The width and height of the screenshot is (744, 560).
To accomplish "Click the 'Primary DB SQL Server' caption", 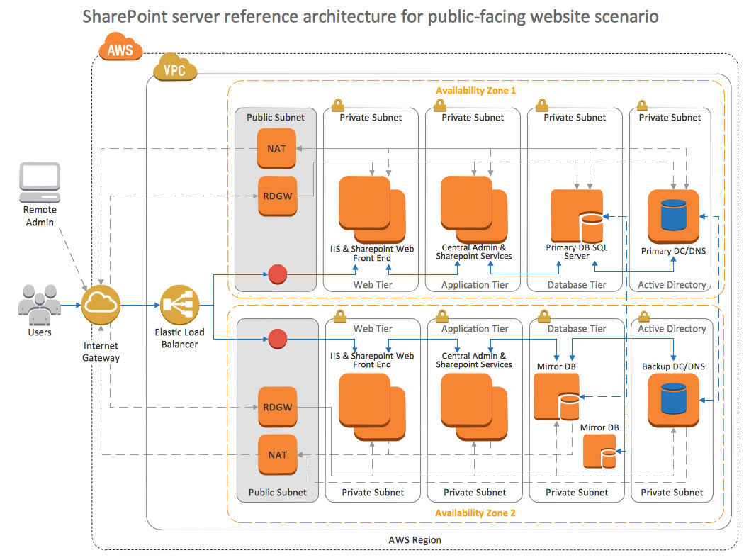I will [577, 252].
